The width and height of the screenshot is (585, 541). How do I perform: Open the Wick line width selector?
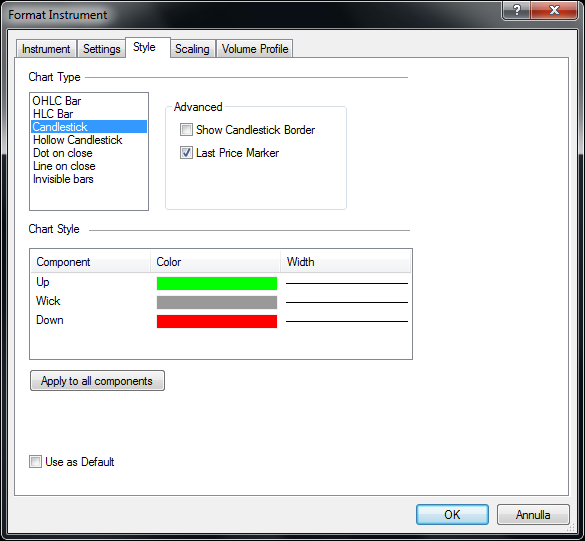[x=347, y=302]
